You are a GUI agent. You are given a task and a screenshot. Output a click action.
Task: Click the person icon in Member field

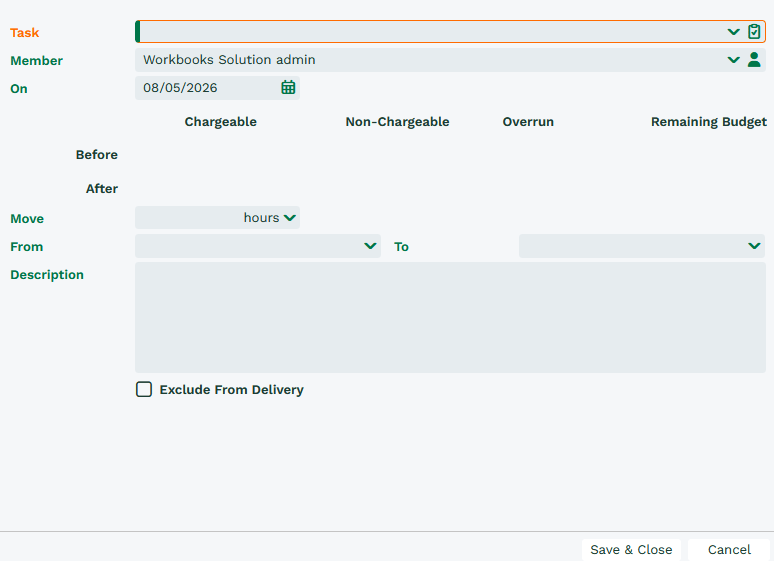pyautogui.click(x=754, y=60)
